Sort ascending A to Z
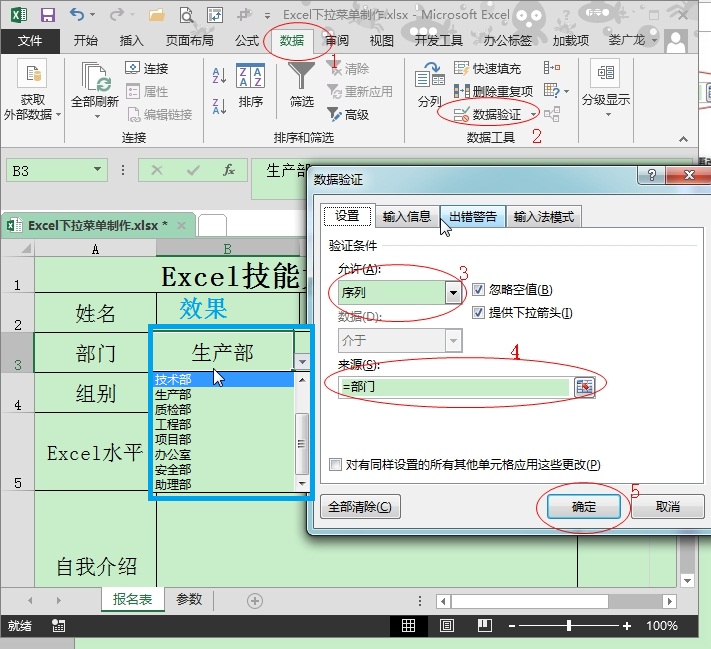711x649 pixels. point(219,75)
